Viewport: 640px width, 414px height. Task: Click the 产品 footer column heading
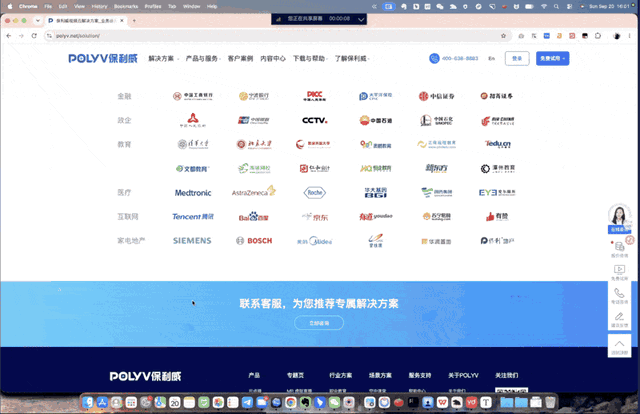(254, 375)
